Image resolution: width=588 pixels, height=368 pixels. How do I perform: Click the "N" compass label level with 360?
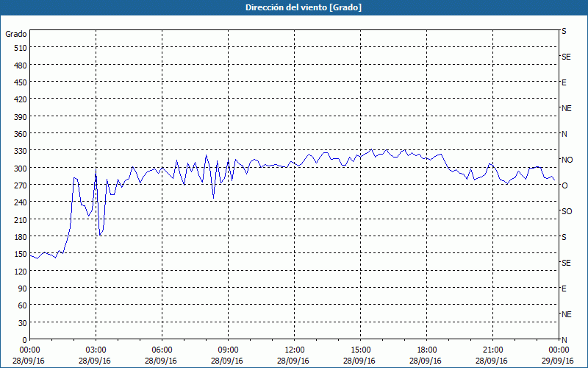[564, 134]
